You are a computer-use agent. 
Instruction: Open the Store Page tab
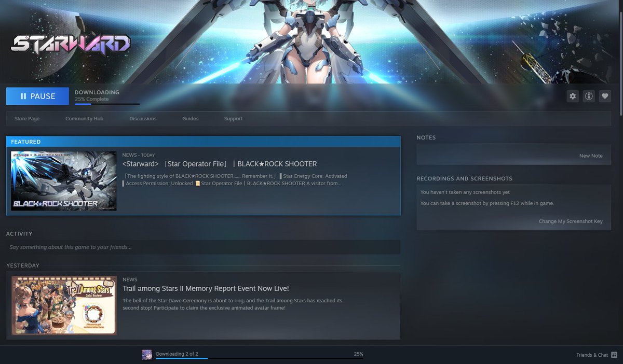point(27,119)
